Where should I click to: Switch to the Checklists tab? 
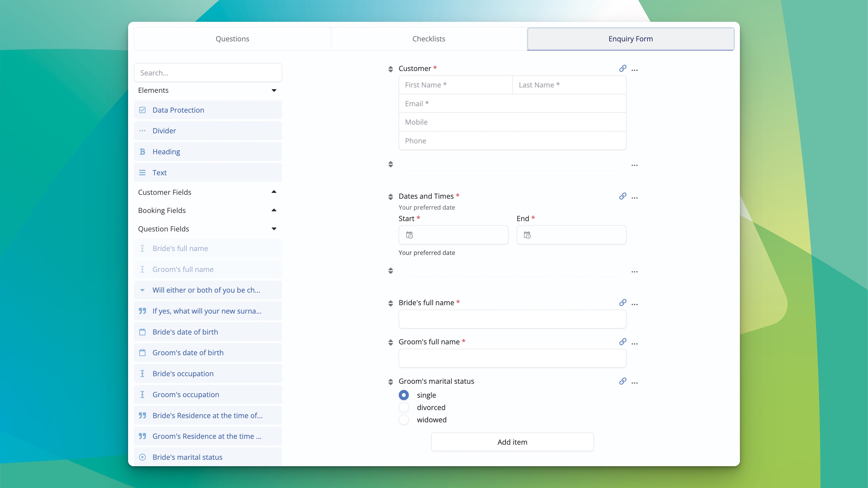click(x=429, y=39)
